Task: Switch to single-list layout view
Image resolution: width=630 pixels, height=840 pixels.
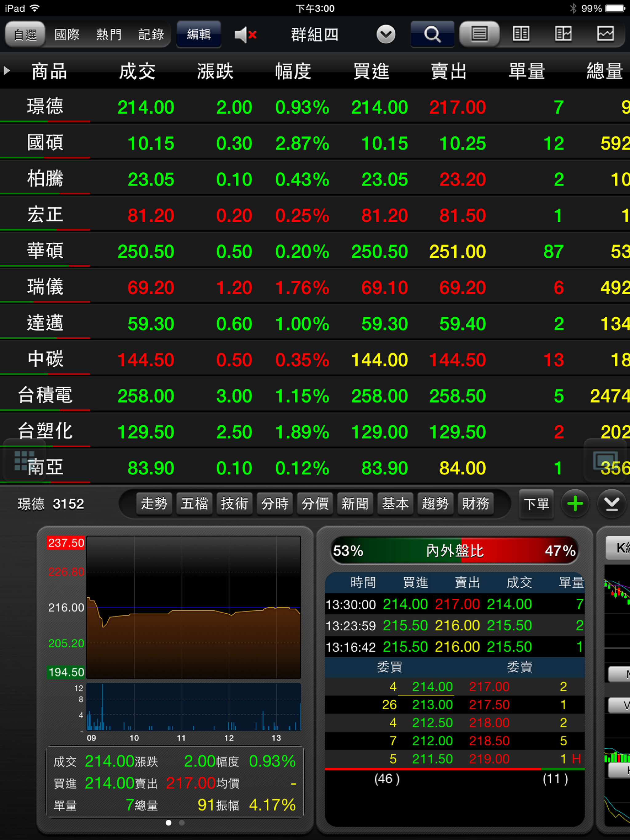Action: [x=479, y=34]
